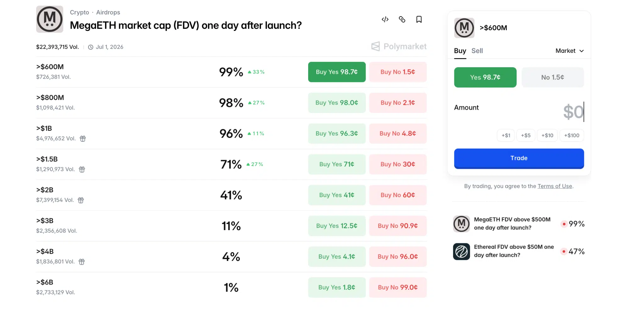Image resolution: width=644 pixels, height=315 pixels.
Task: Buy No at 99.0¢ for >$6B
Action: click(x=398, y=288)
